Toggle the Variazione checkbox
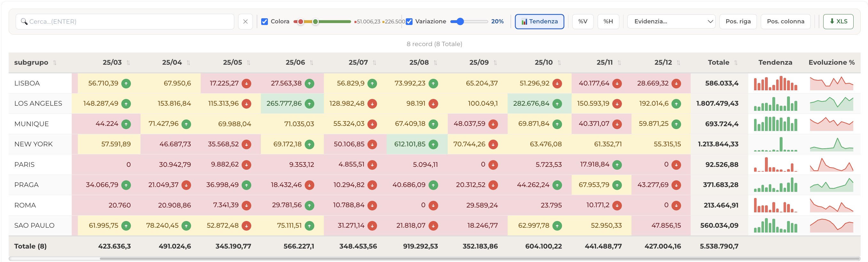This screenshot has width=868, height=262. [x=409, y=21]
